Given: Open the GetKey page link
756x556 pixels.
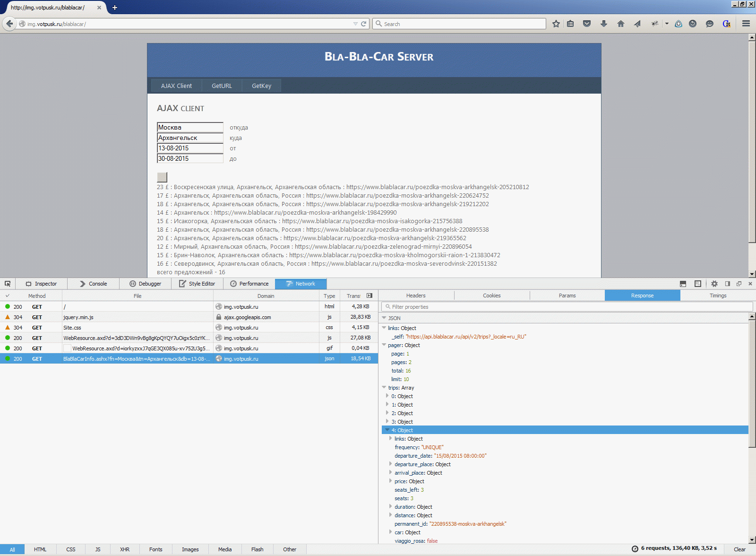Looking at the screenshot, I should (261, 86).
